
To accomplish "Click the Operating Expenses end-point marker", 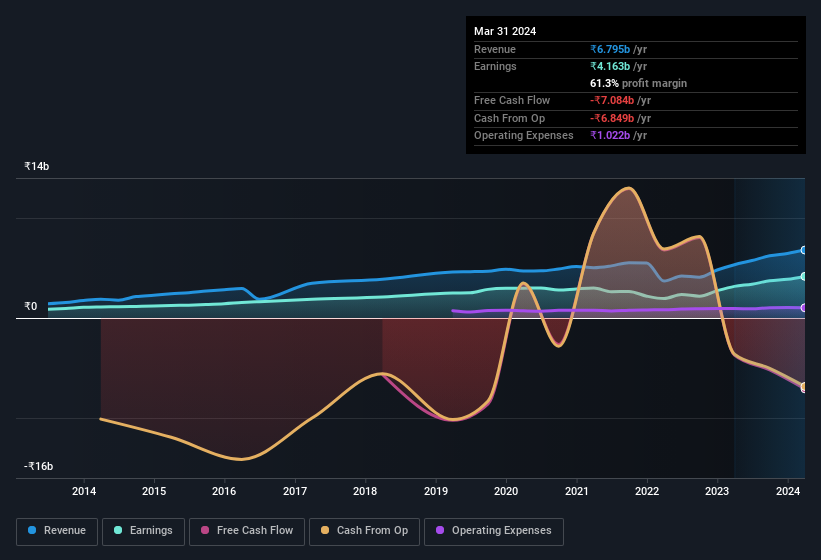I will (804, 308).
